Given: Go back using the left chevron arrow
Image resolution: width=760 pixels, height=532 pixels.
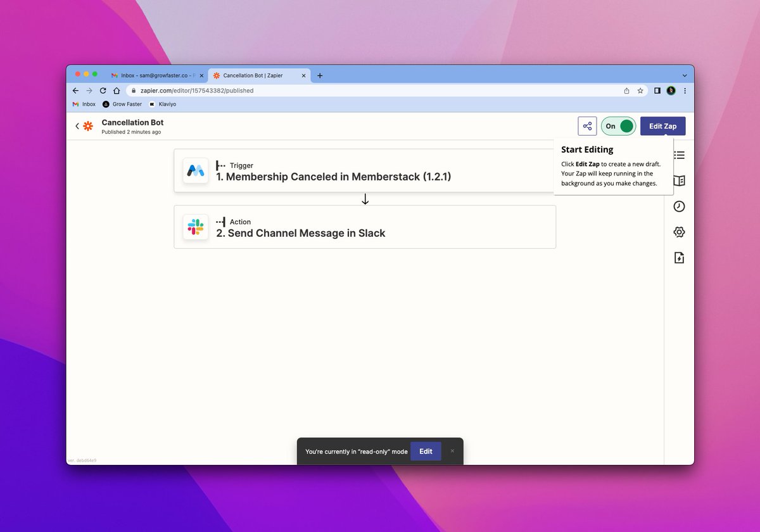Looking at the screenshot, I should [x=77, y=126].
